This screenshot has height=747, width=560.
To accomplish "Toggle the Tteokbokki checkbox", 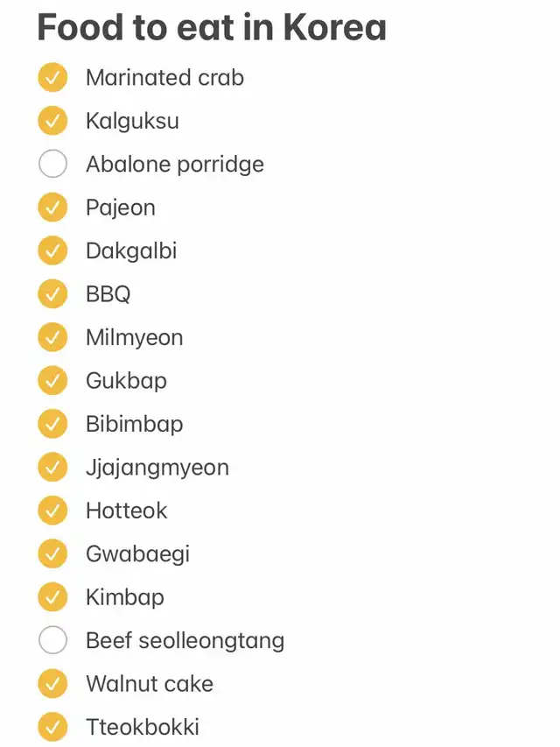I will [x=52, y=727].
